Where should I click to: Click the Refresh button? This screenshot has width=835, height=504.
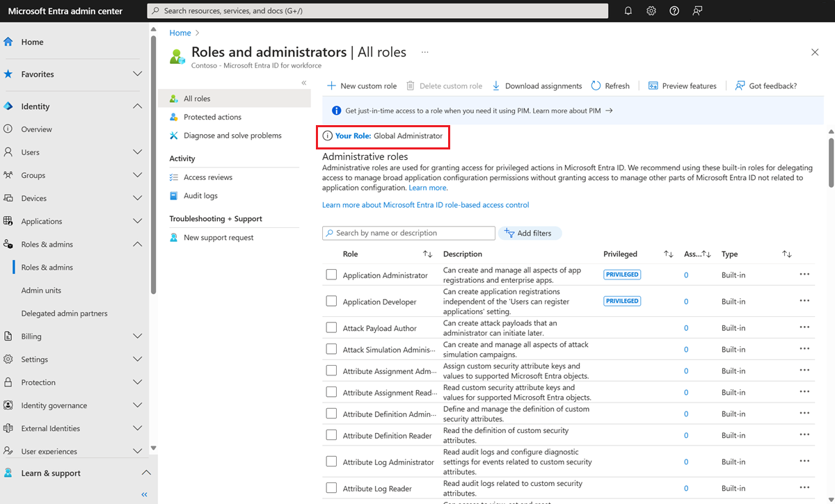610,86
